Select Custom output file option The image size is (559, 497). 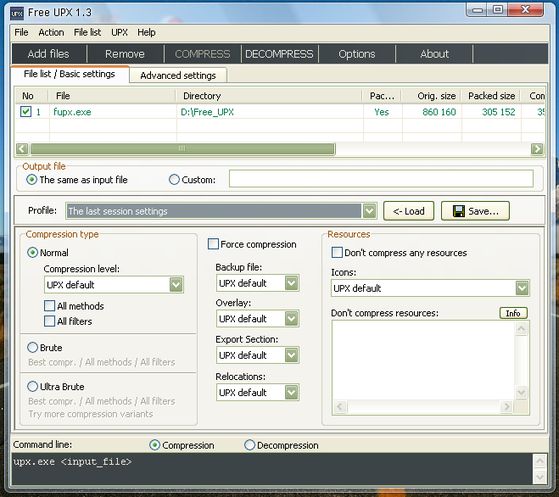point(174,180)
